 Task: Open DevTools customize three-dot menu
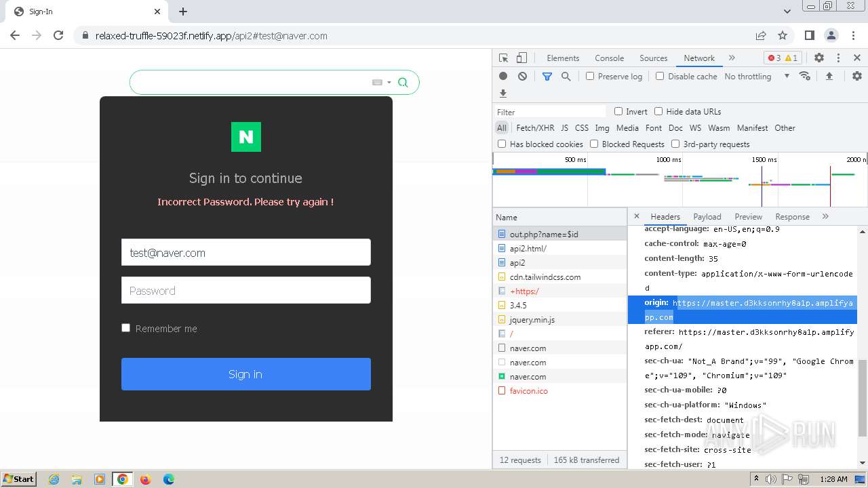coord(838,58)
